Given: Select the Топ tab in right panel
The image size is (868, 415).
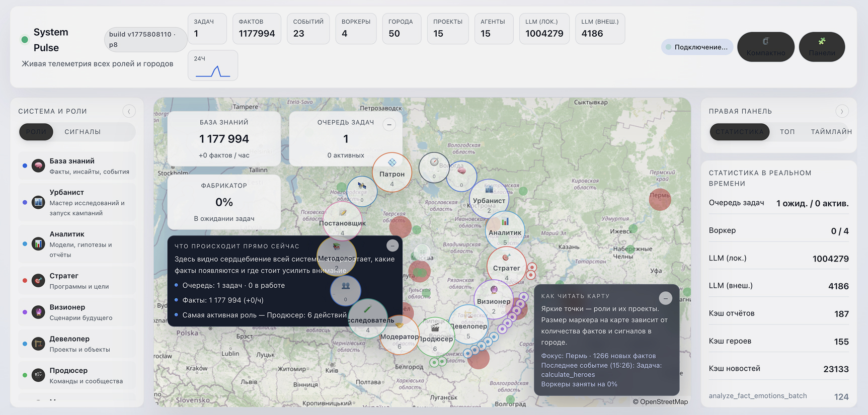Looking at the screenshot, I should tap(787, 132).
